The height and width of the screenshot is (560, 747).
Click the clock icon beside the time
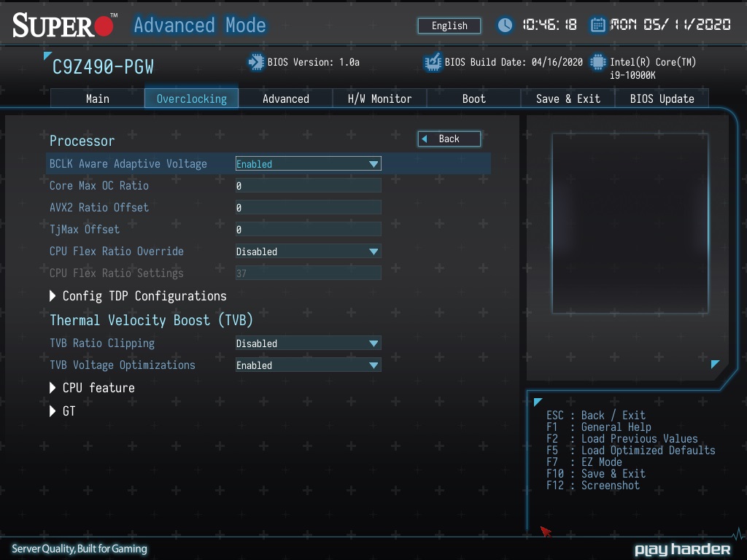[506, 26]
